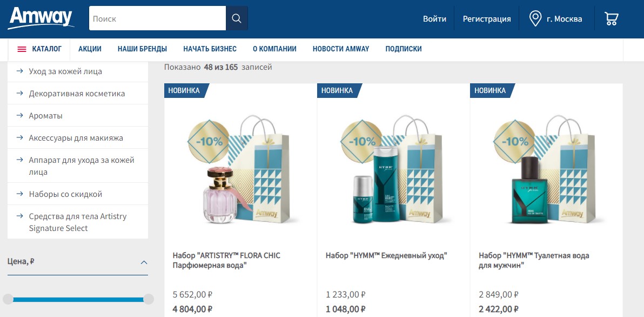The height and width of the screenshot is (317, 644).
Task: Click the location pin icon
Action: 535,18
